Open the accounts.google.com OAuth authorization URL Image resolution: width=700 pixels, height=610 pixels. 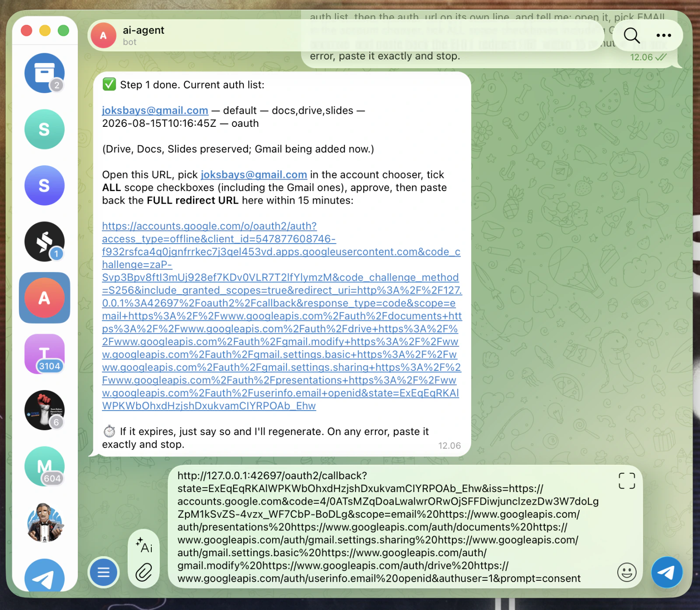point(282,316)
